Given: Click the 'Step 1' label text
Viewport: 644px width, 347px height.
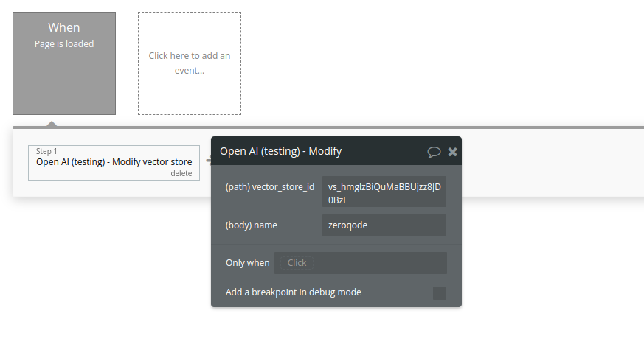Looking at the screenshot, I should point(46,151).
